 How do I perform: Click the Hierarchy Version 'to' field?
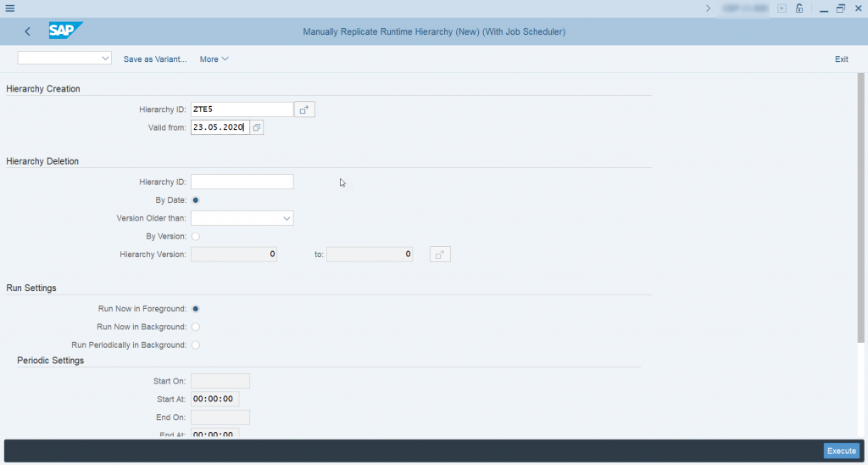tap(370, 255)
